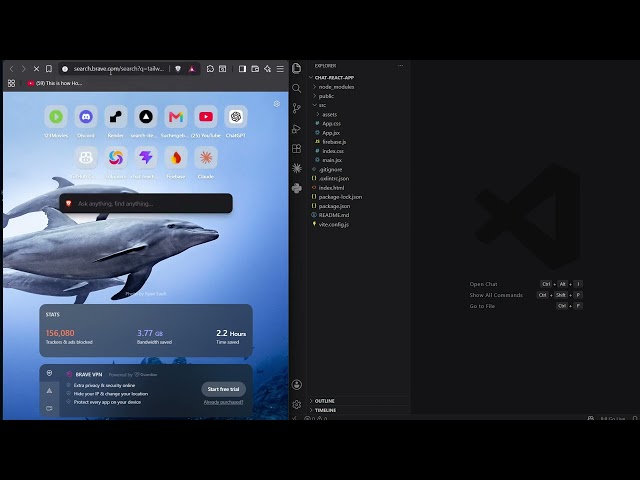This screenshot has height=480, width=640.
Task: Open VS Code Run and Debug icon
Action: pos(297,129)
